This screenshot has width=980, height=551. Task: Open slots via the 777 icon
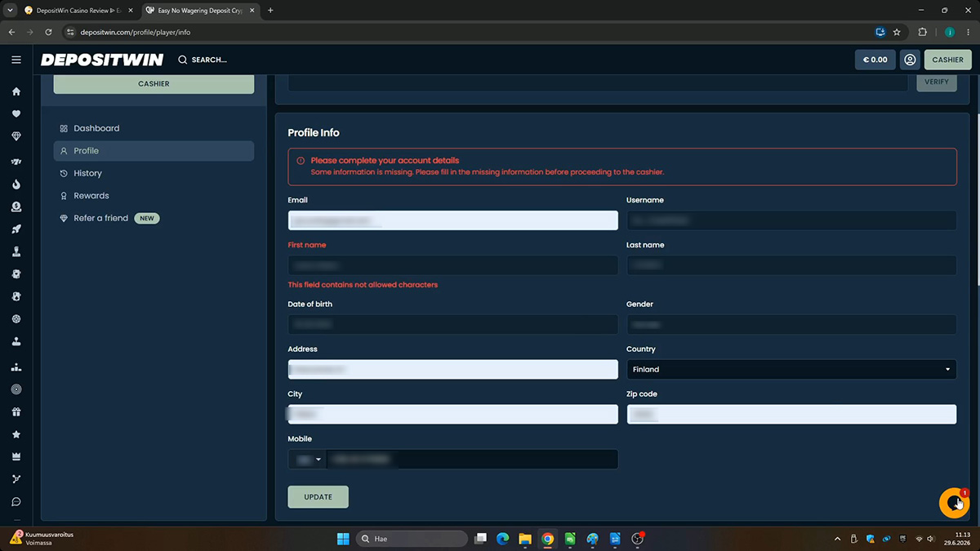point(16,162)
